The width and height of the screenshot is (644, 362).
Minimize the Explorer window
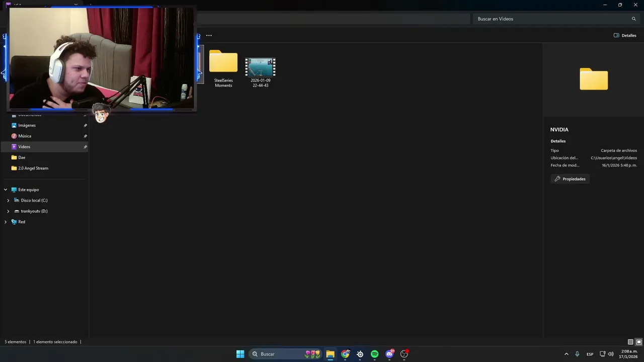pyautogui.click(x=605, y=5)
